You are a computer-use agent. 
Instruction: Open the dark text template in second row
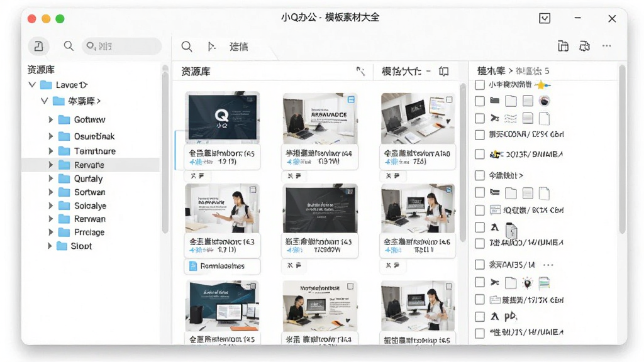(x=320, y=209)
